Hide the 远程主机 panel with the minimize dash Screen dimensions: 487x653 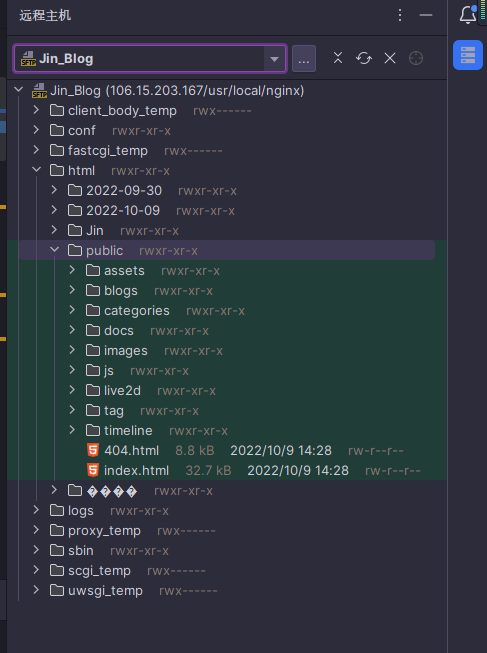coord(426,15)
